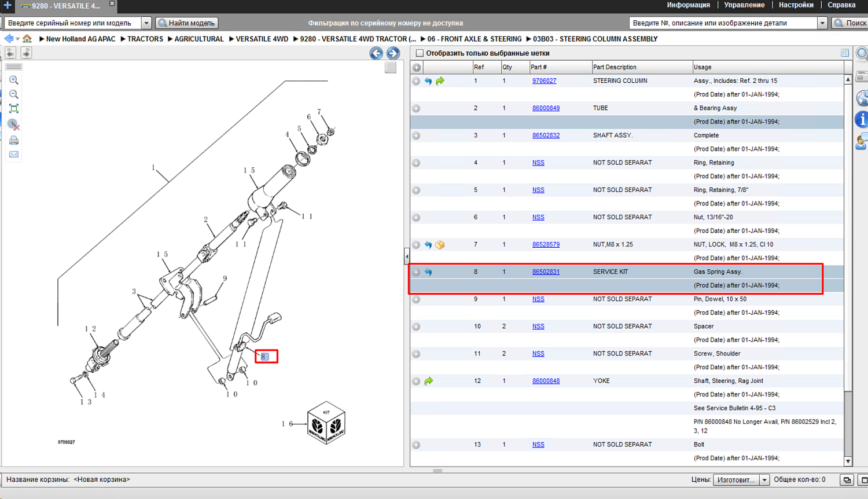This screenshot has width=868, height=499.
Task: Open the service kit part link 86502831
Action: (x=546, y=272)
